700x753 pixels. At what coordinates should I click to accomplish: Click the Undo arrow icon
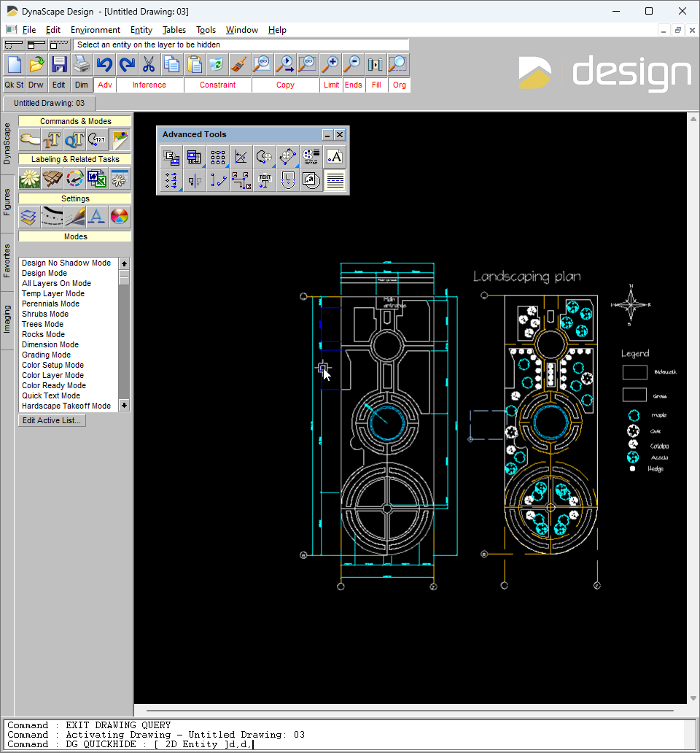pos(104,64)
